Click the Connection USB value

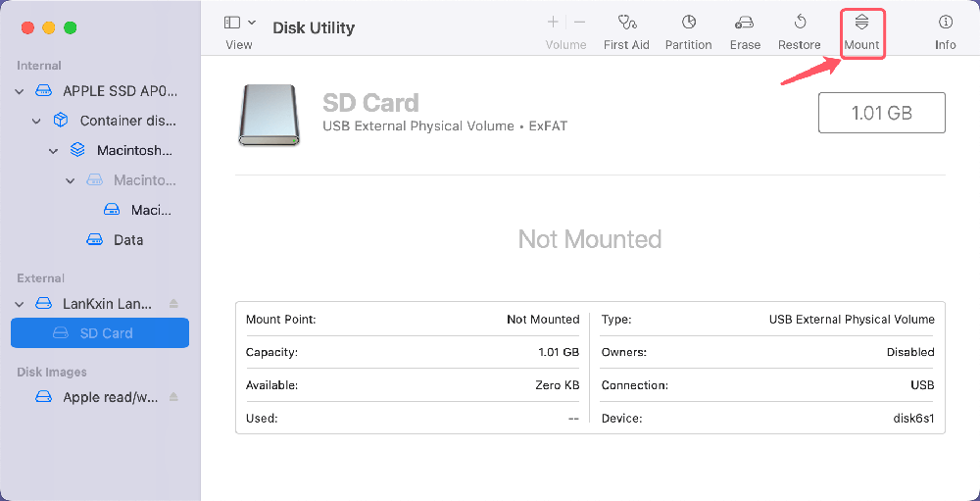pyautogui.click(x=922, y=385)
